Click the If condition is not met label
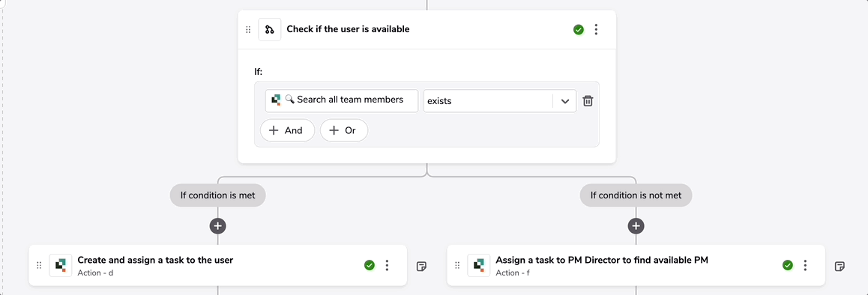Viewport: 868px width, 295px height. pyautogui.click(x=636, y=195)
